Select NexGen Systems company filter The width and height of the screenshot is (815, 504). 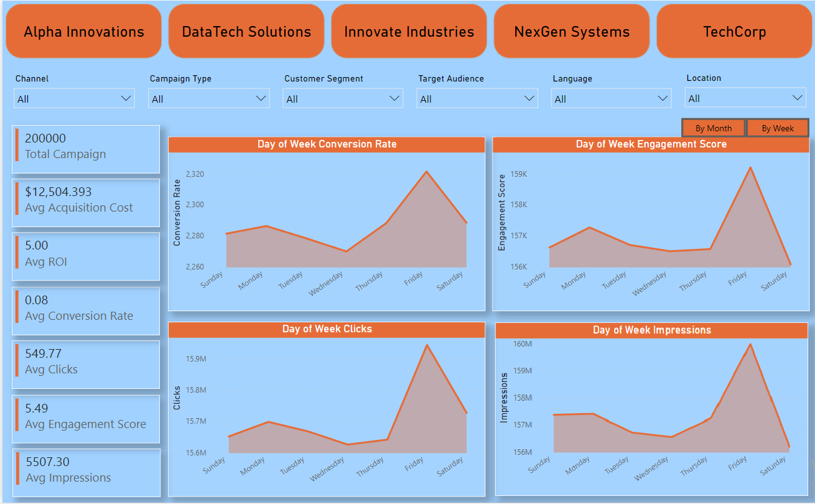click(572, 32)
